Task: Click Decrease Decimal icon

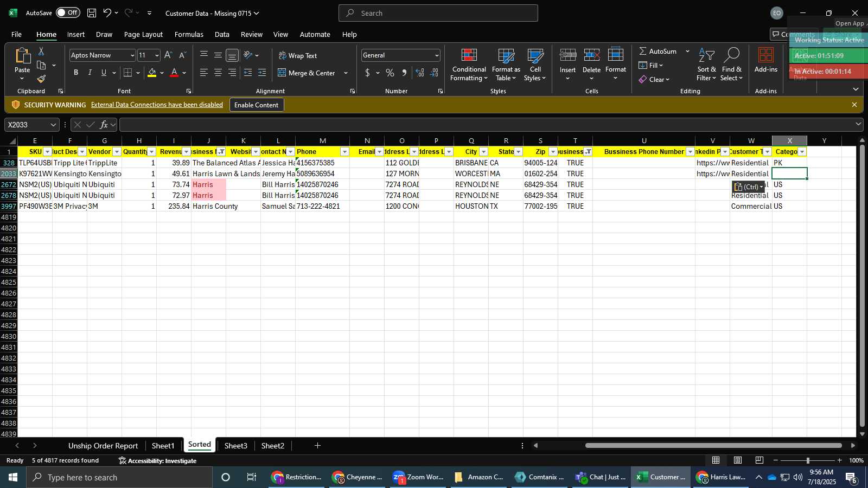Action: coord(434,73)
